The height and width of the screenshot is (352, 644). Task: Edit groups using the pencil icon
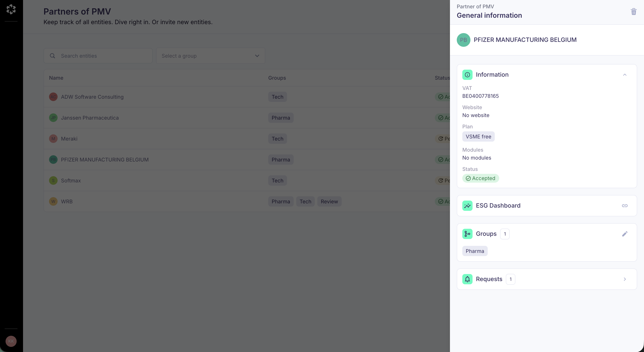pos(625,234)
